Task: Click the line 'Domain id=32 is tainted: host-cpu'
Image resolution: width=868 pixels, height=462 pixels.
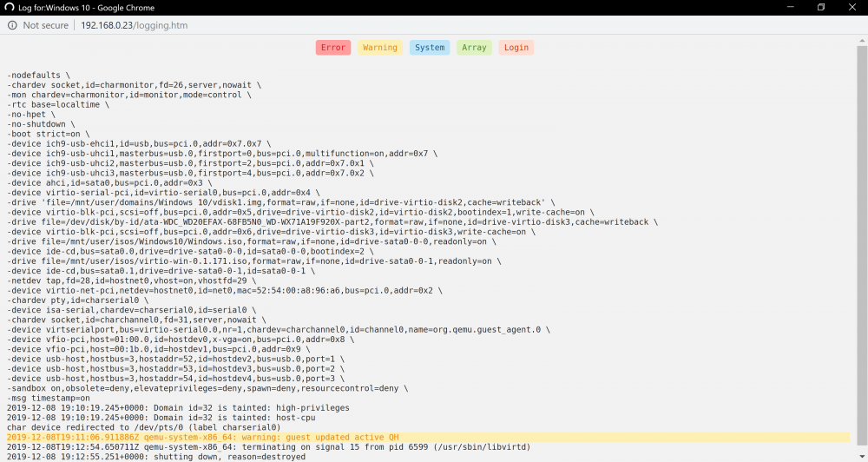Action: point(161,418)
